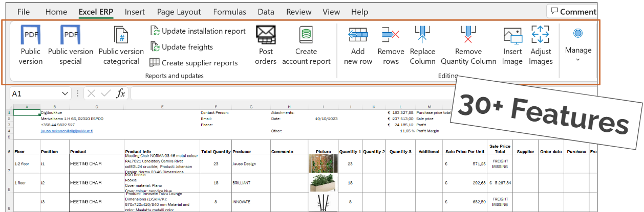Click the formula bar cancel X
This screenshot has height=212, width=644.
click(x=91, y=93)
